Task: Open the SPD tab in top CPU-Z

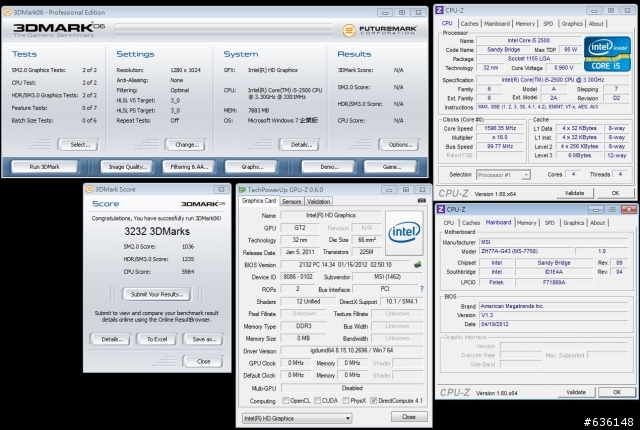Action: pyautogui.click(x=548, y=24)
